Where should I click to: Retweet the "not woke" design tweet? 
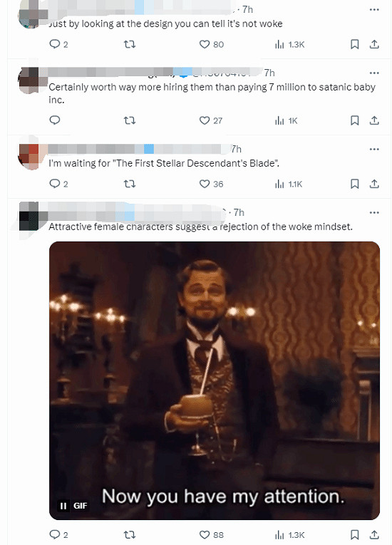(x=130, y=44)
